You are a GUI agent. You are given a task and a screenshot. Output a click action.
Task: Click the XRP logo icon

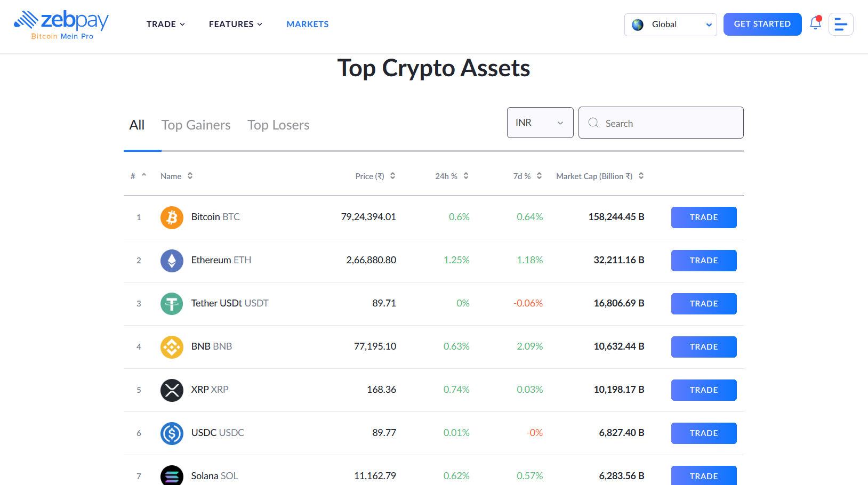tap(172, 390)
